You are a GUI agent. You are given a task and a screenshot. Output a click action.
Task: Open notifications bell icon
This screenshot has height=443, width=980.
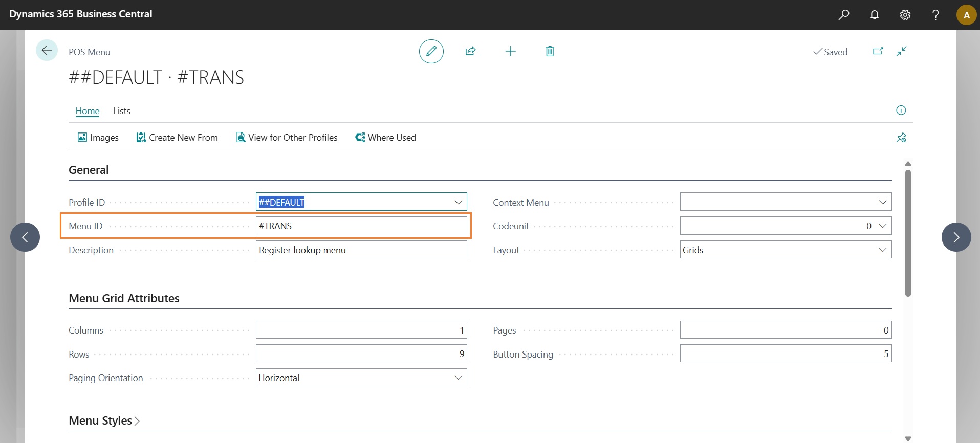point(874,15)
